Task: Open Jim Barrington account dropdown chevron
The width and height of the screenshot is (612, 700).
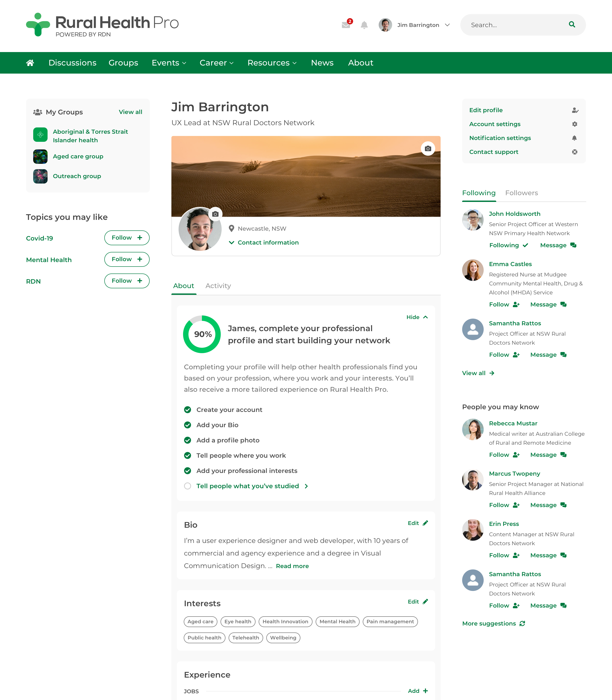Action: (447, 25)
